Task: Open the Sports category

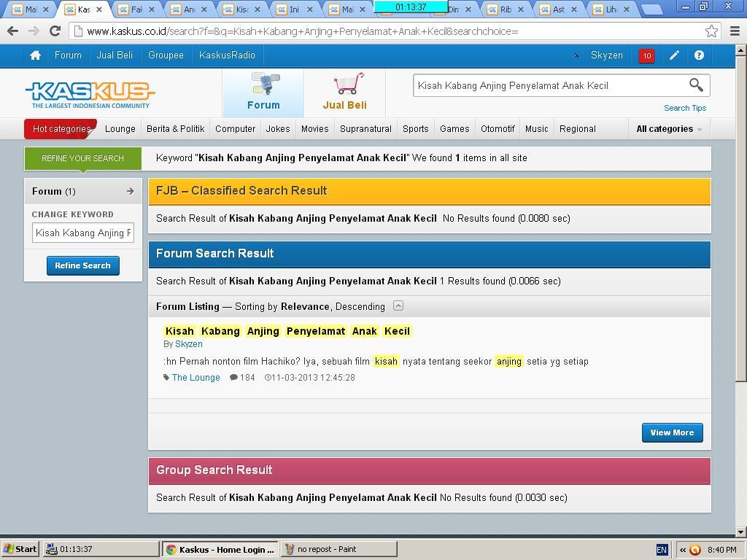Action: pos(415,129)
